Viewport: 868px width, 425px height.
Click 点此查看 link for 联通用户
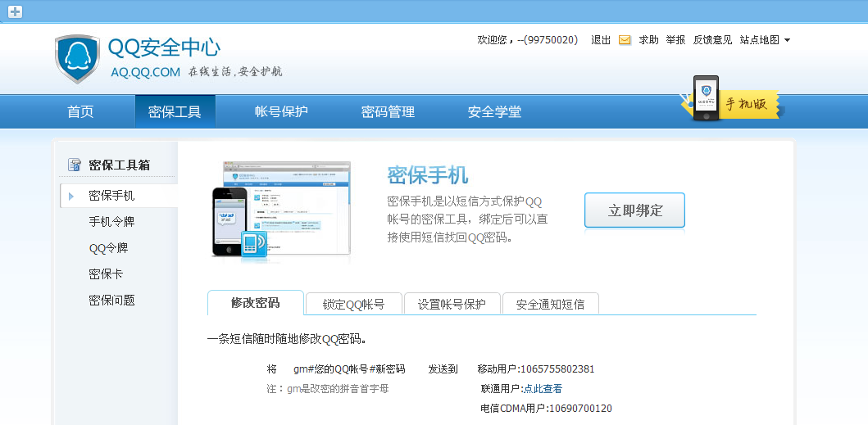click(543, 389)
